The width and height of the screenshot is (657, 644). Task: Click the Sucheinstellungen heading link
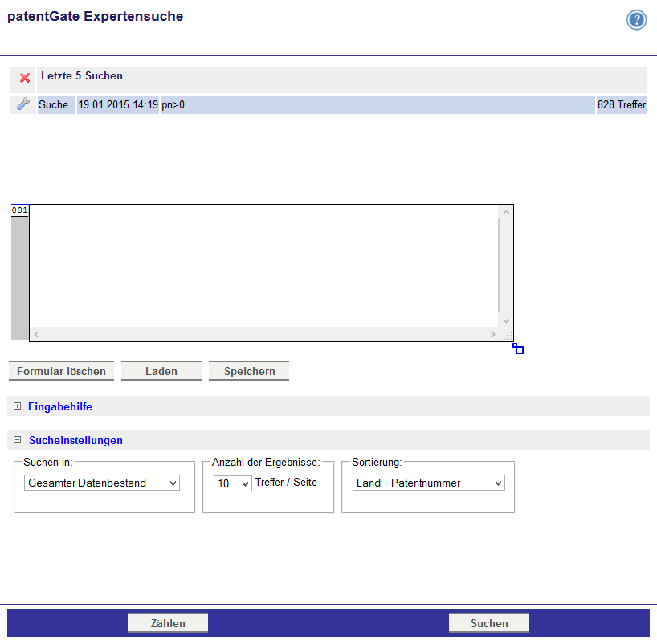click(x=75, y=440)
